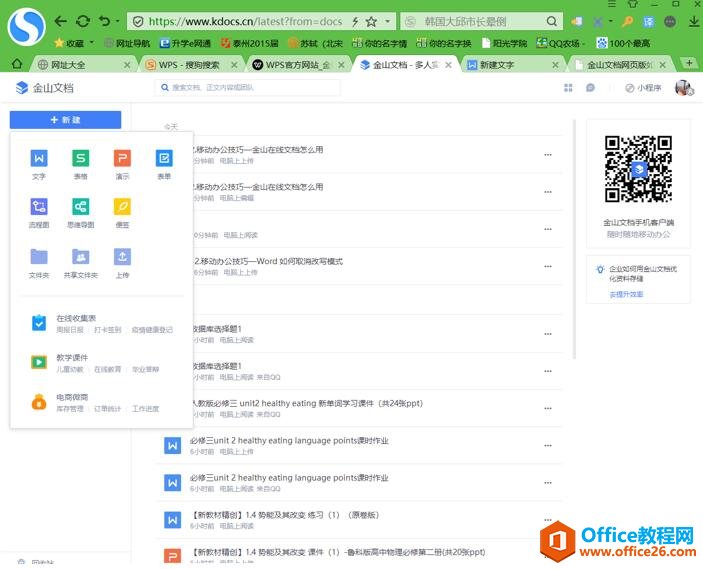The image size is (703, 569).
Task: Open the user avatar profile menu
Action: 684,87
